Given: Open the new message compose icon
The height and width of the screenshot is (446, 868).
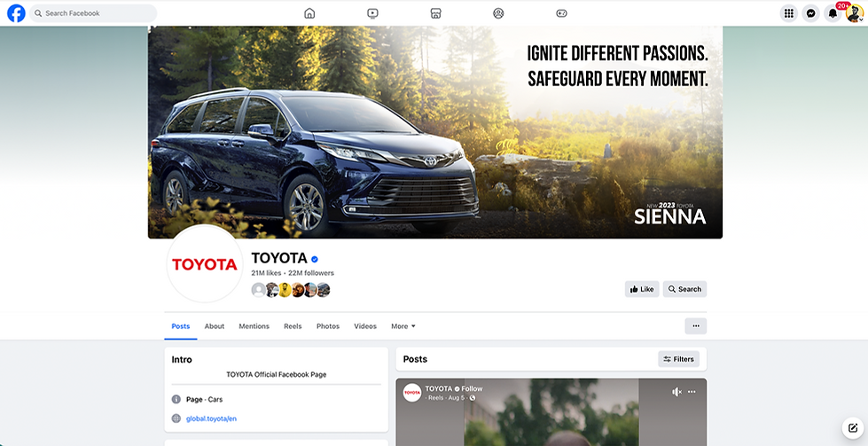Looking at the screenshot, I should click(853, 427).
